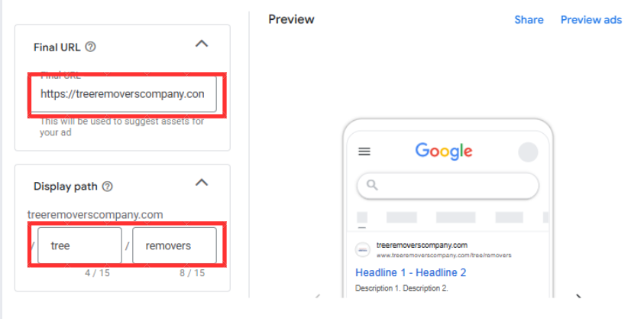Open the Display path help icon

[107, 187]
